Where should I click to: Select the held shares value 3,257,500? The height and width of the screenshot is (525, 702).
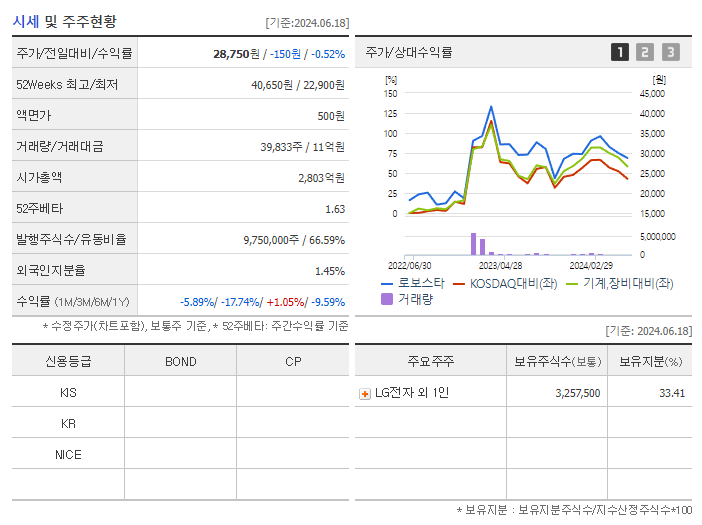578,393
